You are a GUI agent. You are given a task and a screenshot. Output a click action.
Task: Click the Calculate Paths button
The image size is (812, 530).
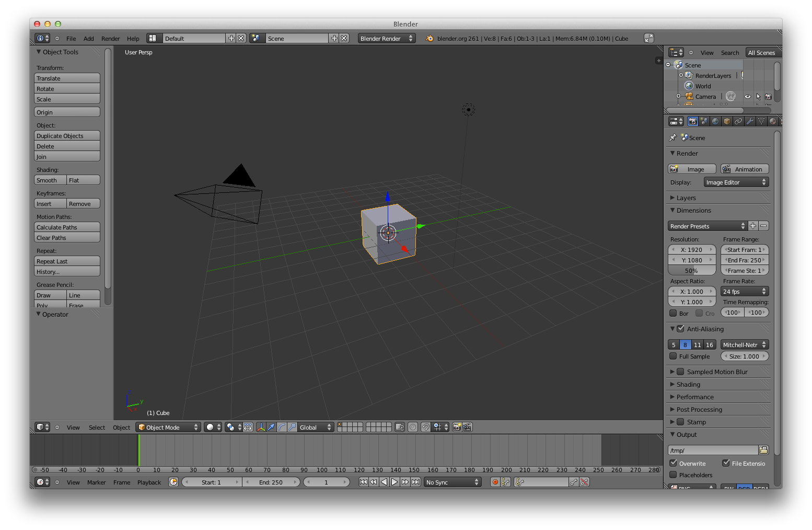click(x=67, y=227)
